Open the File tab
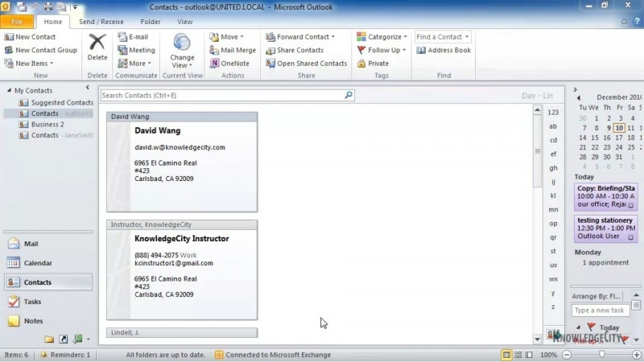The width and height of the screenshot is (644, 362). [17, 22]
